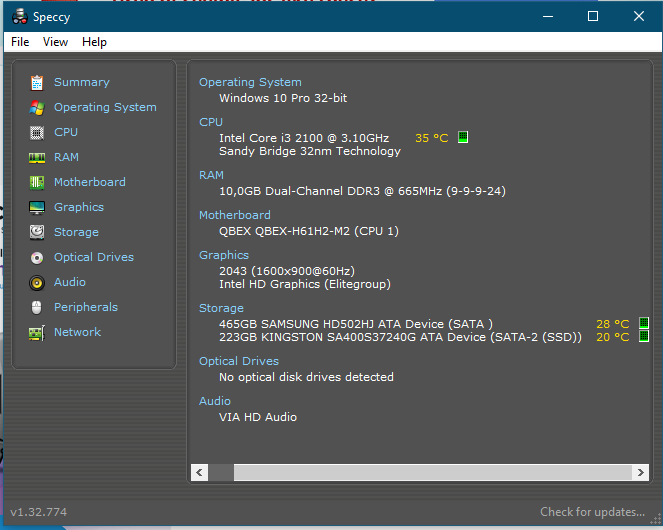
Task: Click the version number v1.32.774
Action: click(x=38, y=512)
